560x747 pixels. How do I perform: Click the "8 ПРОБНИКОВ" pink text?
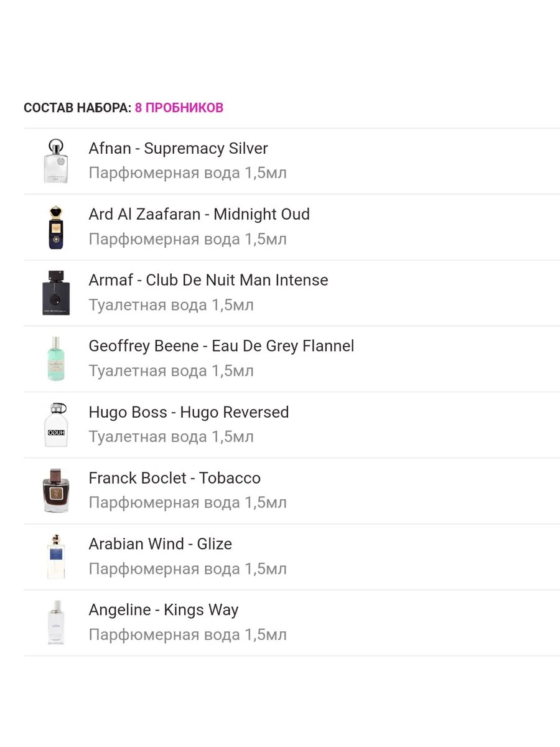(179, 108)
